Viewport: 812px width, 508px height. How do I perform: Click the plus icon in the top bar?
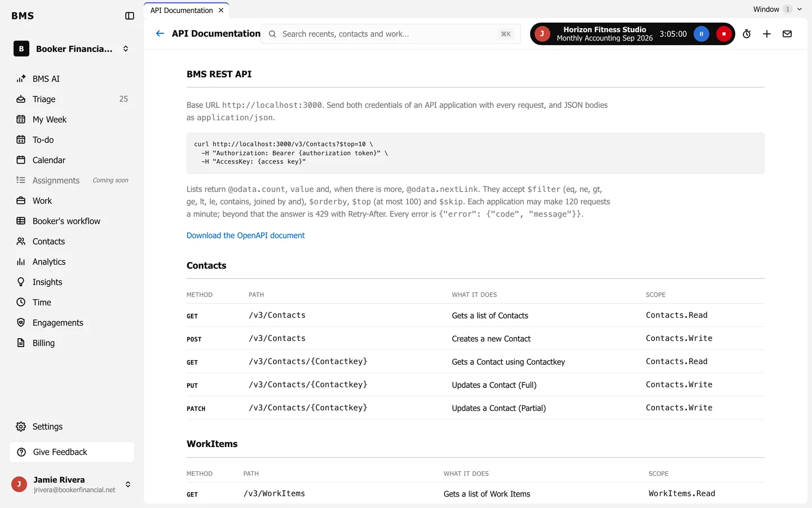coord(767,34)
